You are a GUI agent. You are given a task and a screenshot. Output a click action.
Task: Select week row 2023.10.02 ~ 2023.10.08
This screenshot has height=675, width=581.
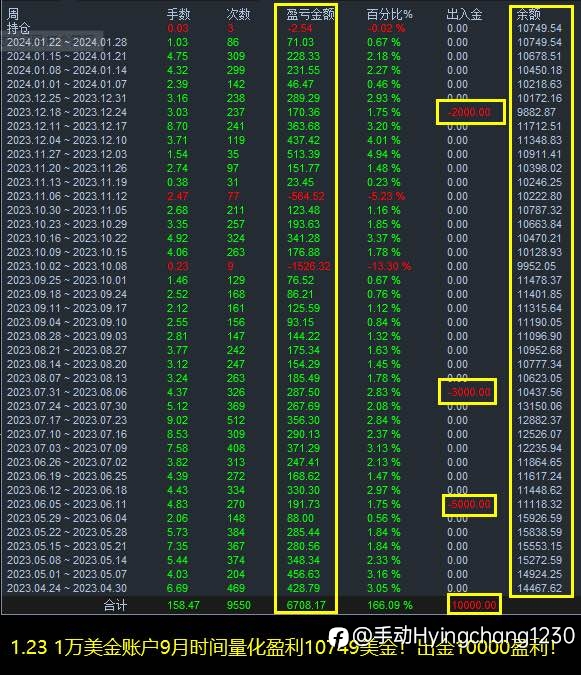(67, 266)
